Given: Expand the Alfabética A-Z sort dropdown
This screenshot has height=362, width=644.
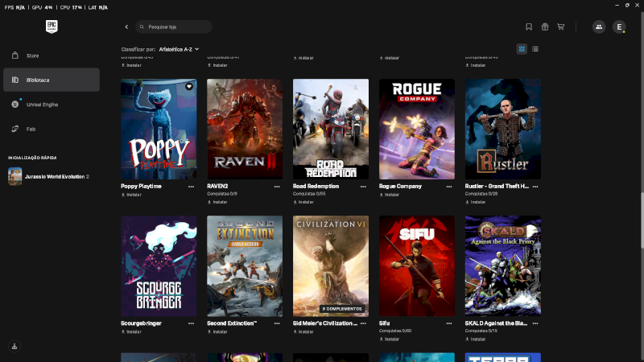Looking at the screenshot, I should point(179,49).
